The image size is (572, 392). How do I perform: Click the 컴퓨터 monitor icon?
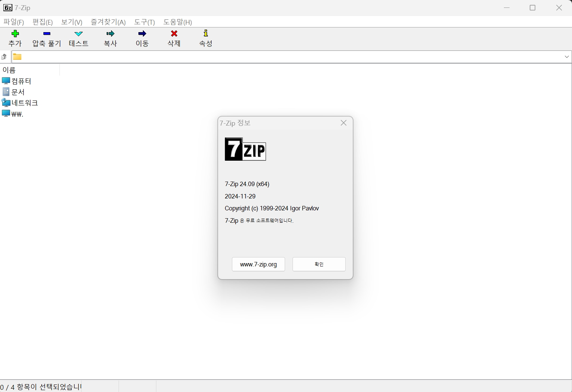click(6, 81)
